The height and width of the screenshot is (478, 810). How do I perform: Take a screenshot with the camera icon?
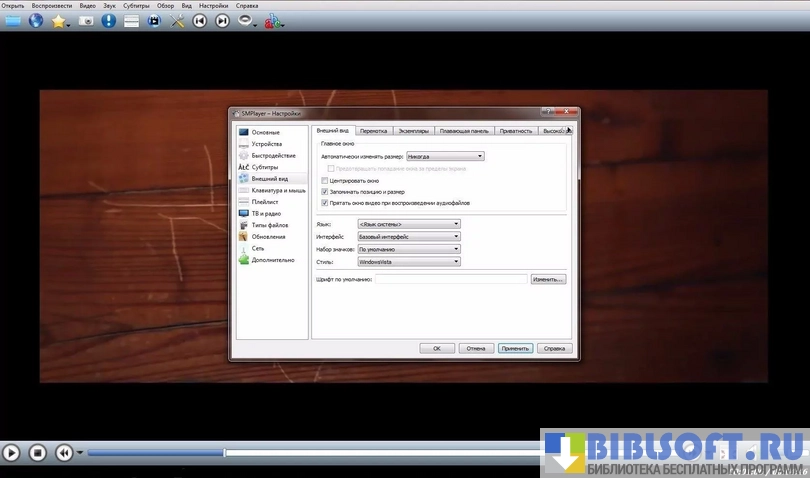(86, 21)
